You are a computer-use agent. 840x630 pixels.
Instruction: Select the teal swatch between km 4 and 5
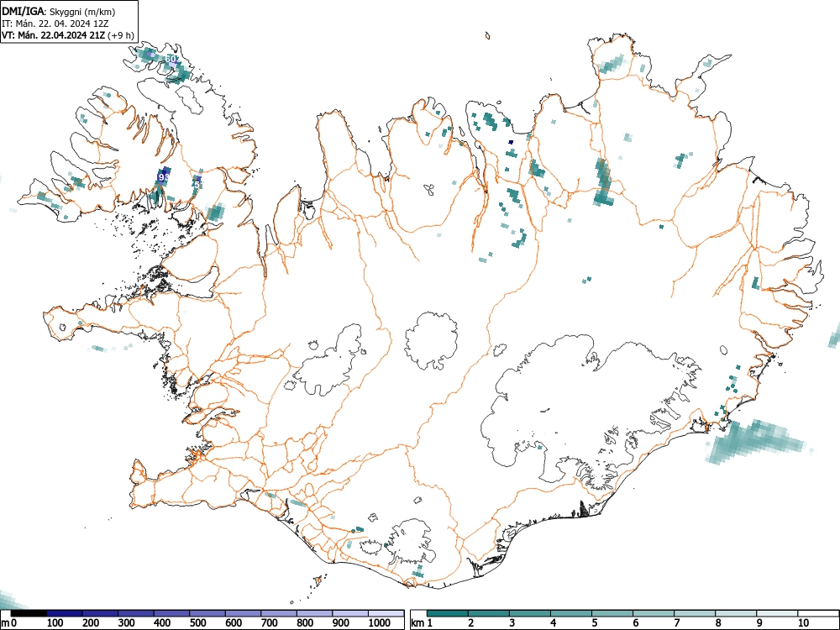571,613
